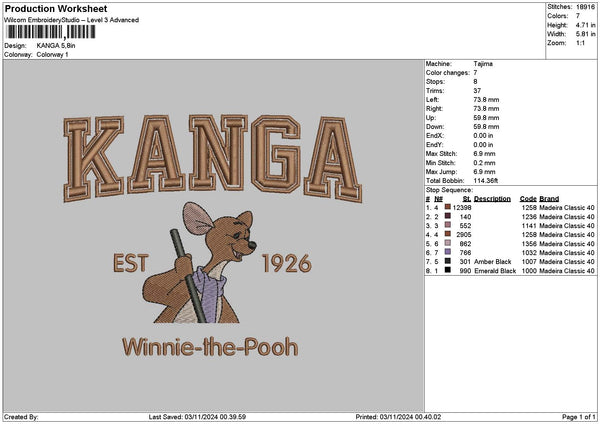The width and height of the screenshot is (600, 424).
Task: Click the 'Description' column header
Action: coord(492,199)
